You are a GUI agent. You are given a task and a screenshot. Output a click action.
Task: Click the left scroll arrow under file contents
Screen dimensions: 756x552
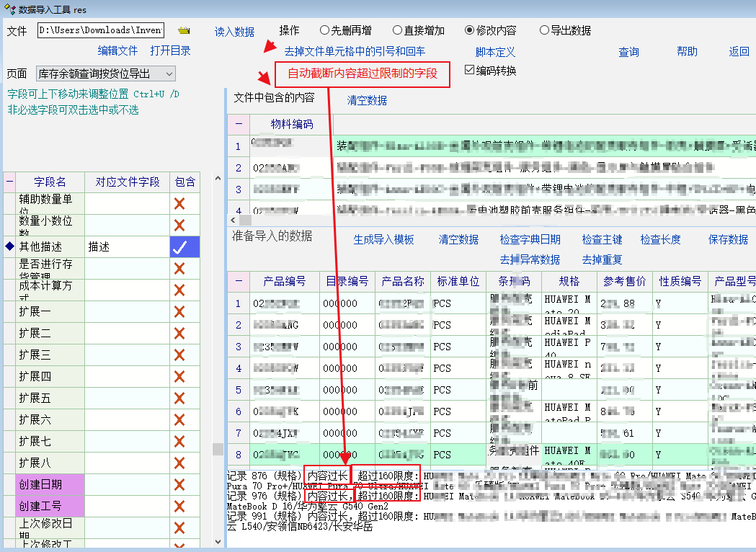(233, 220)
